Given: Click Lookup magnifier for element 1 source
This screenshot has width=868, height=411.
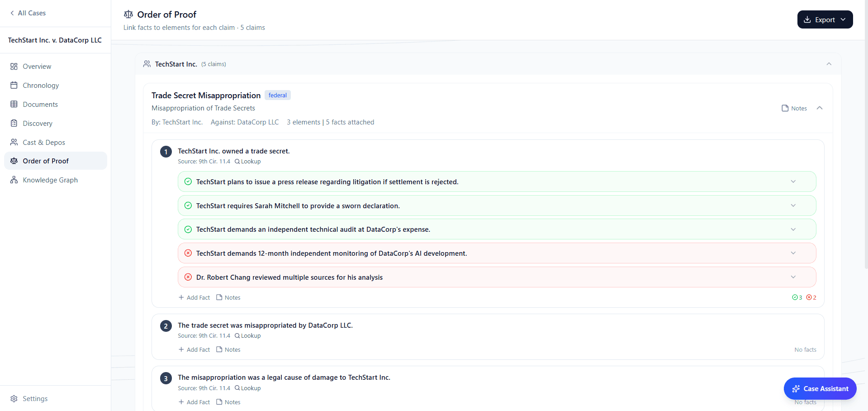Looking at the screenshot, I should click(237, 162).
